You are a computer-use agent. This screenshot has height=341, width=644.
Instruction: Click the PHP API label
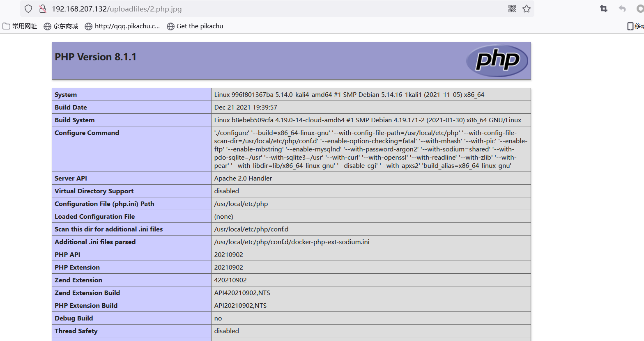pyautogui.click(x=67, y=255)
